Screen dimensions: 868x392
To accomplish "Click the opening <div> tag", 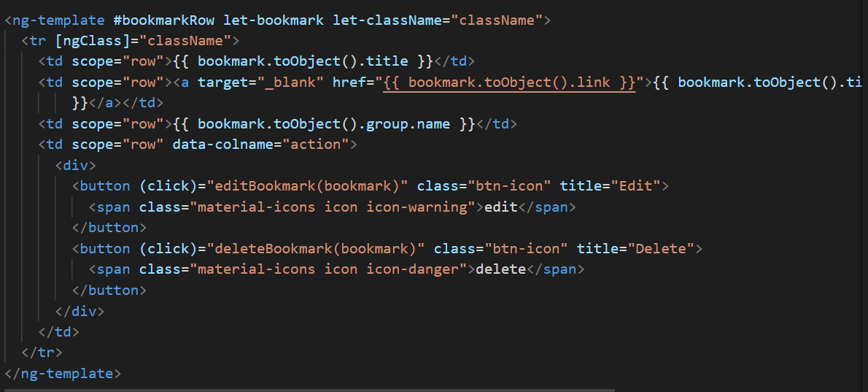I will [76, 166].
